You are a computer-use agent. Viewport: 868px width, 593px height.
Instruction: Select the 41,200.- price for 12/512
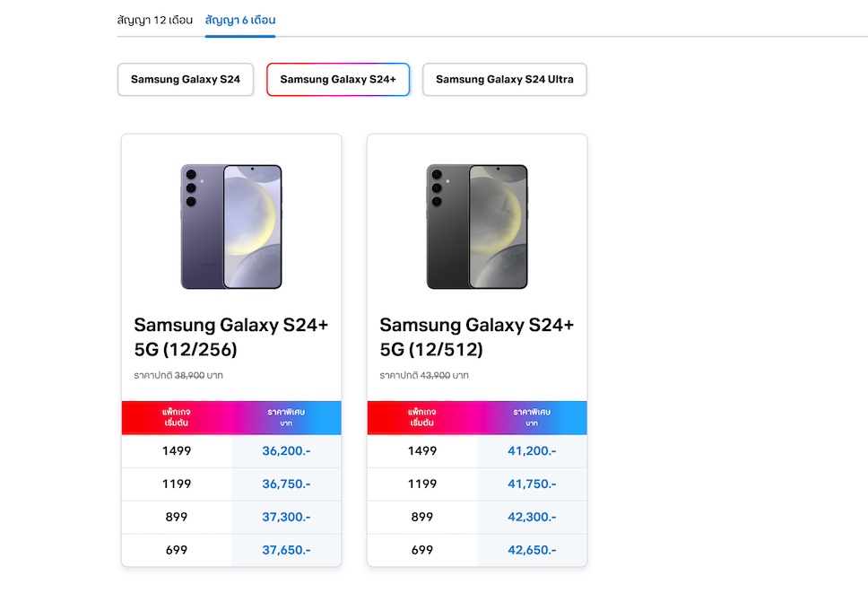[x=532, y=451]
